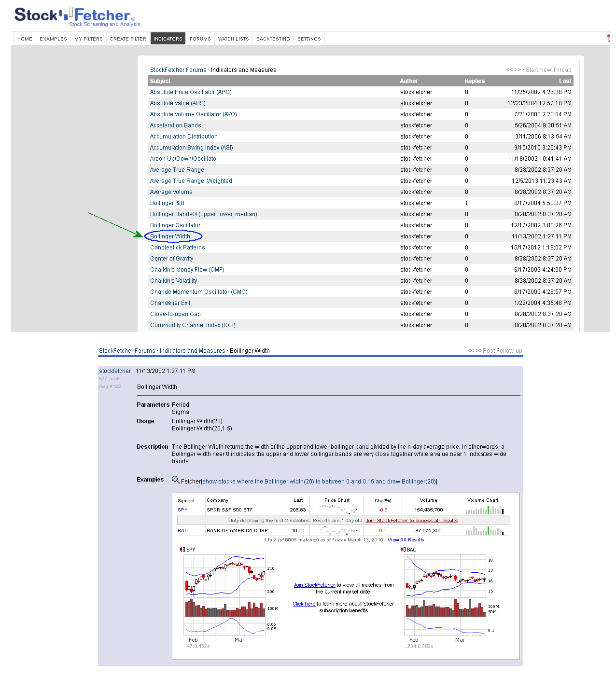Open Acceleration Bands thread
Viewport: 616px width, 676px height.
(175, 125)
